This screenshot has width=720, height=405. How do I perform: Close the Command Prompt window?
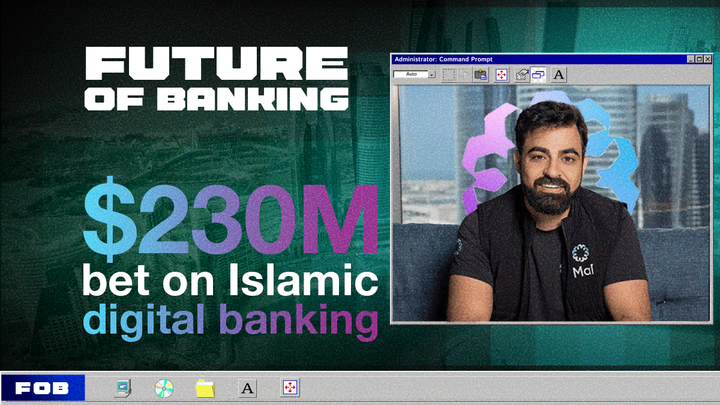pos(708,59)
